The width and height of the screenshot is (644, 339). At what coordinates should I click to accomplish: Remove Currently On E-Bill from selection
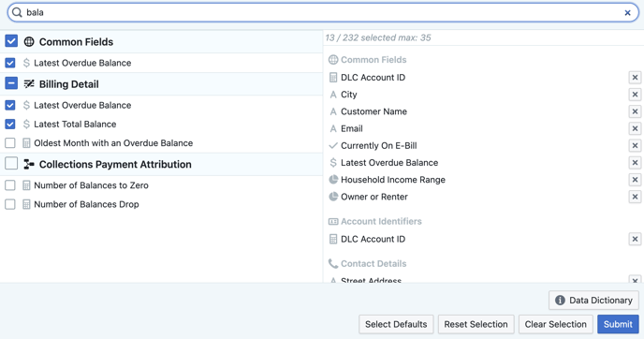tap(635, 146)
